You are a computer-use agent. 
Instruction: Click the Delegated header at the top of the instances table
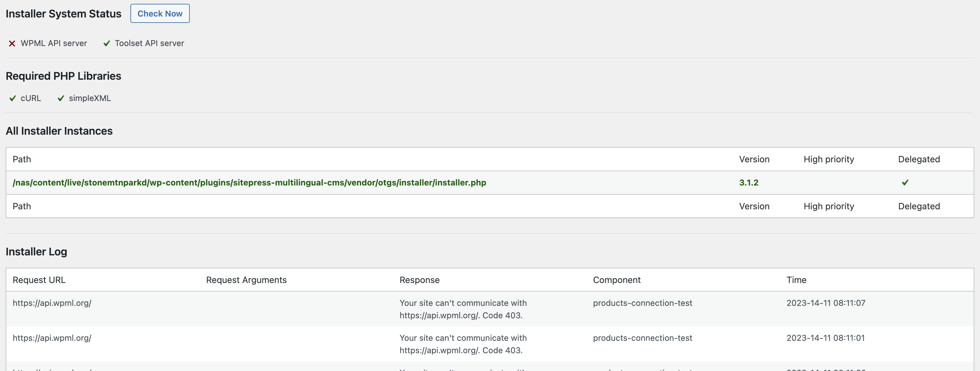(919, 159)
